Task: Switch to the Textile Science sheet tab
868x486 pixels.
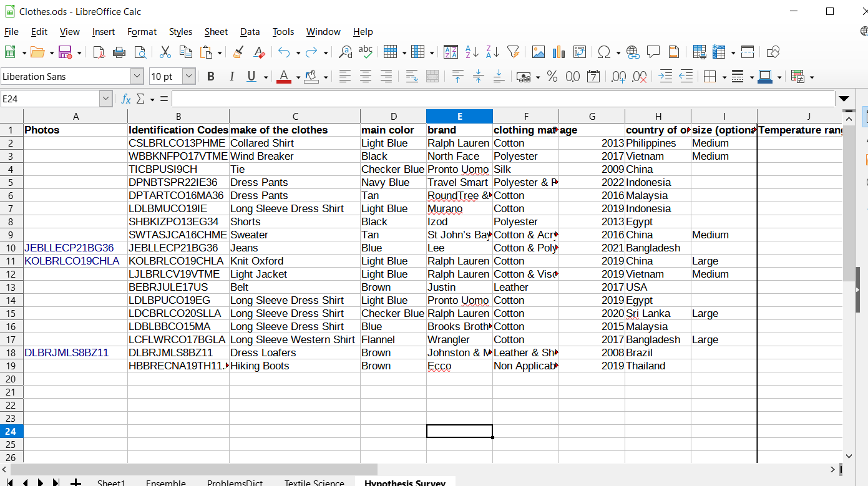Action: click(314, 483)
